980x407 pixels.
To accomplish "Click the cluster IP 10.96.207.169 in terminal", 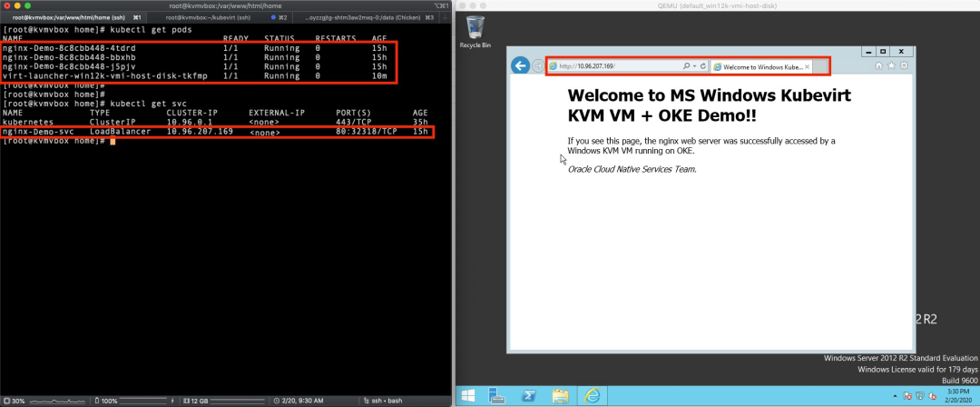I will [x=200, y=132].
